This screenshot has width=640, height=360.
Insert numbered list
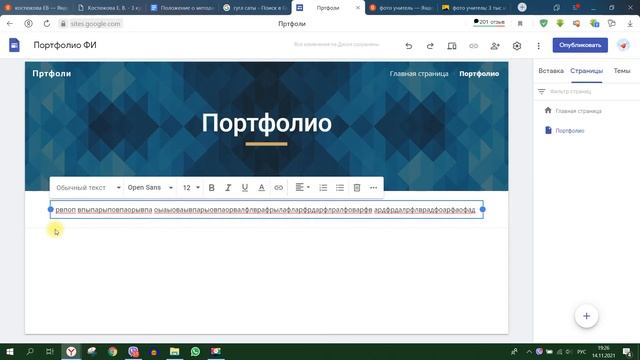tap(323, 187)
